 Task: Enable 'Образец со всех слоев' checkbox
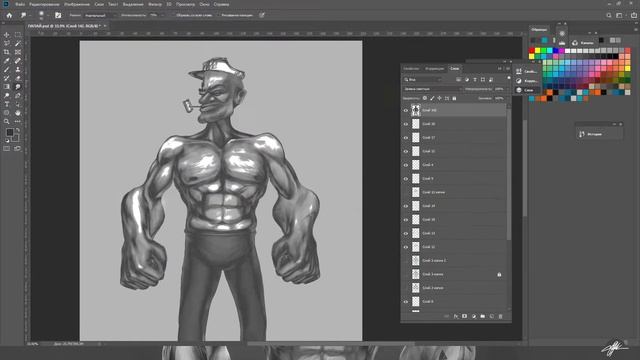[x=173, y=15]
